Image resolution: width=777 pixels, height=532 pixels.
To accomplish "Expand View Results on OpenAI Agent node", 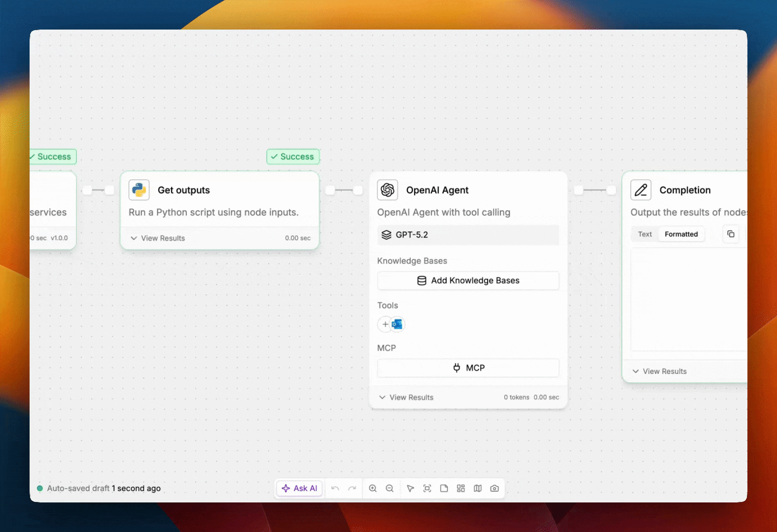I will [x=406, y=398].
